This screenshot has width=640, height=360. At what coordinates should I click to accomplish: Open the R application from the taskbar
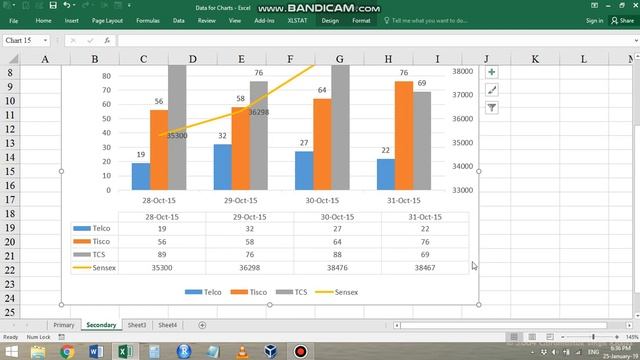point(184,351)
